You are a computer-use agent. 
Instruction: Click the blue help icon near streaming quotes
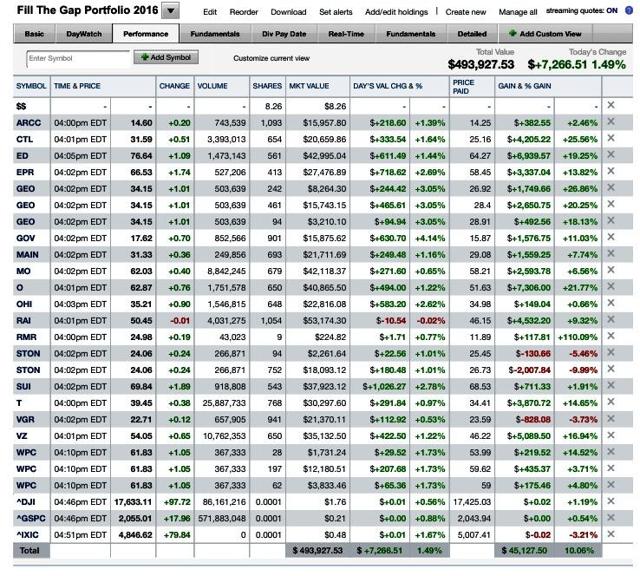pyautogui.click(x=629, y=11)
